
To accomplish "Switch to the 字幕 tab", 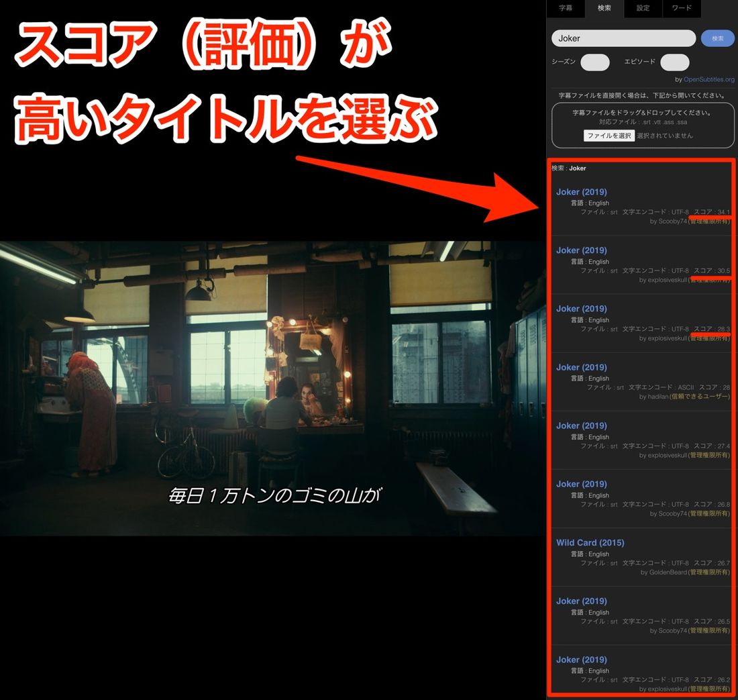I will [566, 8].
